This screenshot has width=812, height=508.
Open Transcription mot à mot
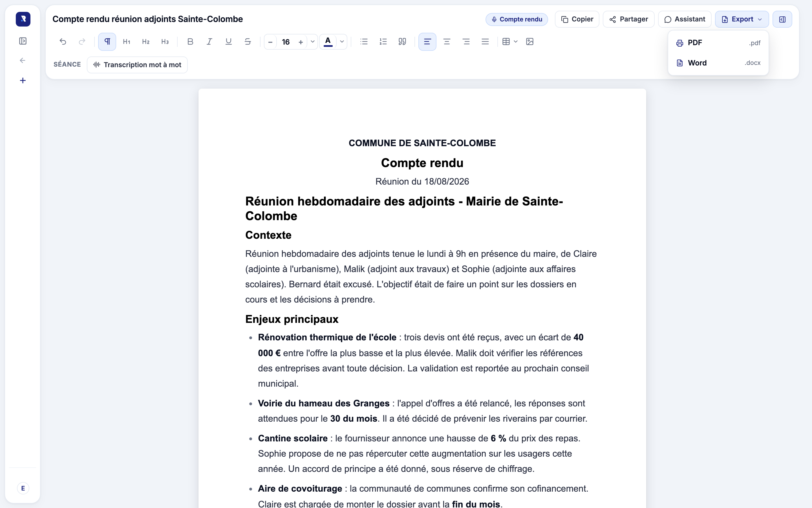coord(137,65)
